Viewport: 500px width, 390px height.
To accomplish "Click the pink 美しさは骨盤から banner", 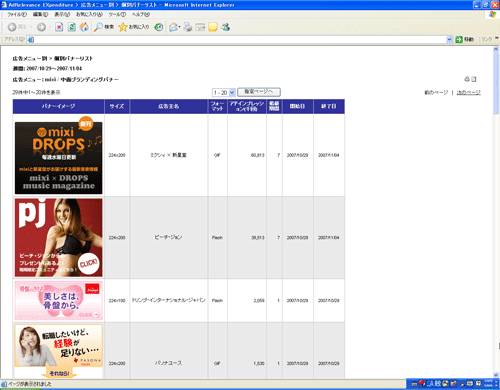I will pyautogui.click(x=58, y=300).
